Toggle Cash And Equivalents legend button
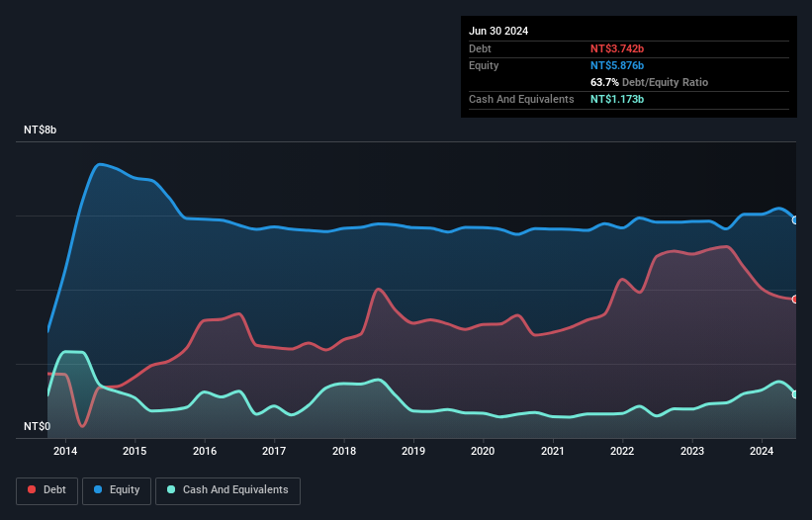The width and height of the screenshot is (812, 520). [227, 490]
